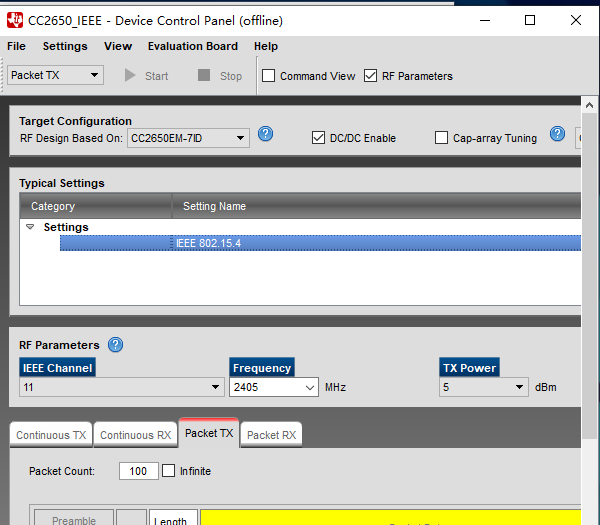Image resolution: width=600 pixels, height=525 pixels.
Task: Click the Packet Count input field
Action: tap(139, 471)
